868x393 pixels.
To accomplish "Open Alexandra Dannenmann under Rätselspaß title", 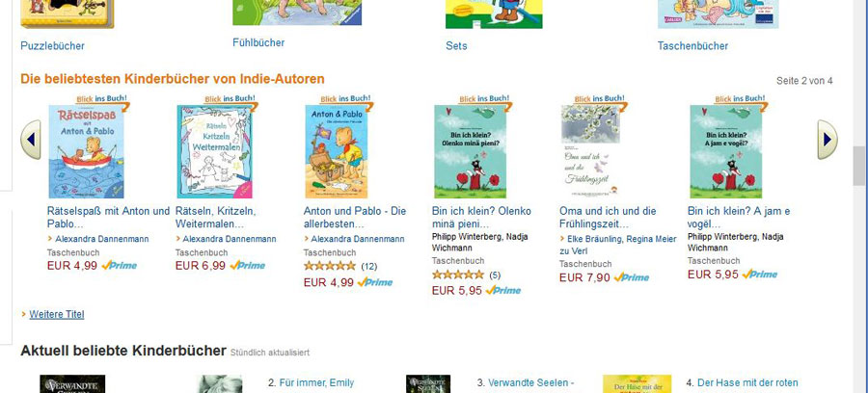I will [x=101, y=239].
